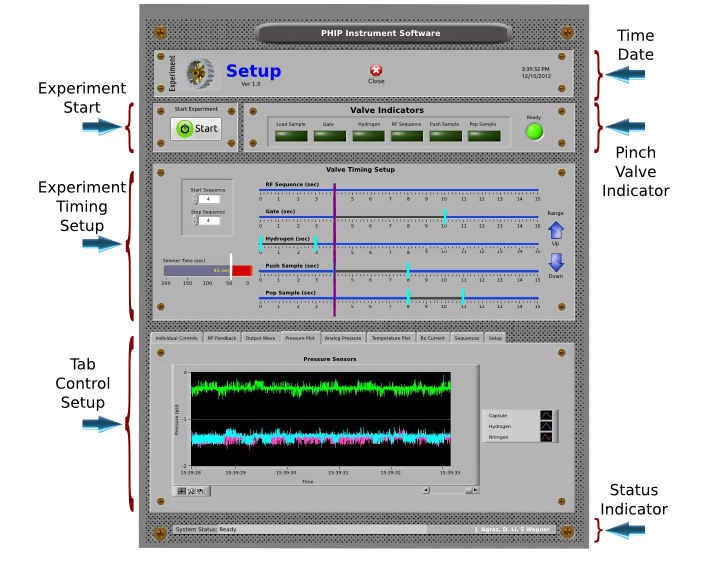This screenshot has height=564, width=705.
Task: Click the Gate slider marker at 10
Action: [x=445, y=216]
